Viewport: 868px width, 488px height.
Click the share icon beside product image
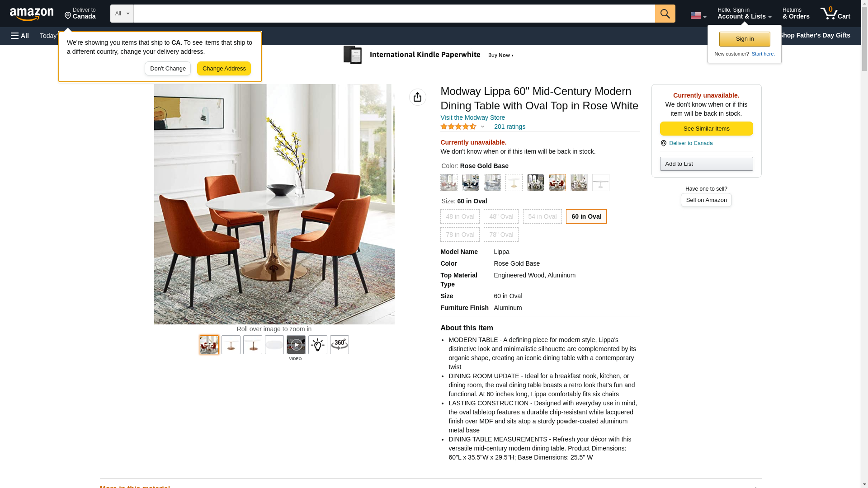click(417, 97)
